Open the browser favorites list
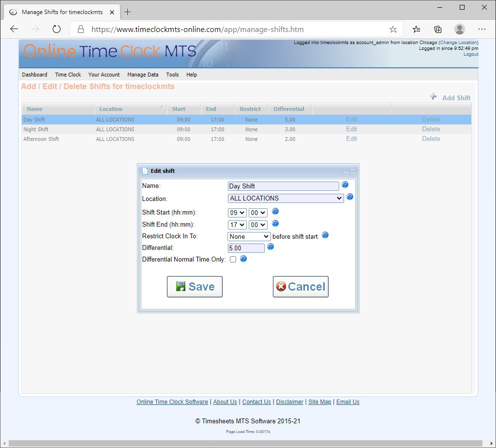The image size is (496, 448). coord(416,30)
